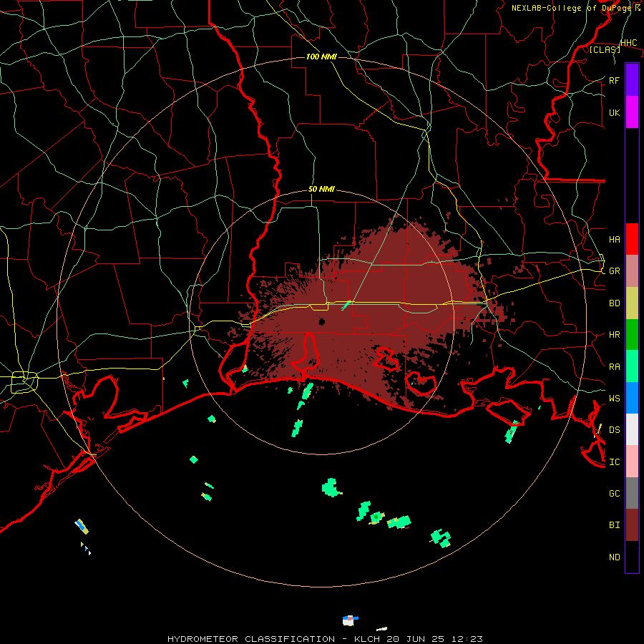Click the BI legend label
The width and height of the screenshot is (644, 644).
coord(615,525)
